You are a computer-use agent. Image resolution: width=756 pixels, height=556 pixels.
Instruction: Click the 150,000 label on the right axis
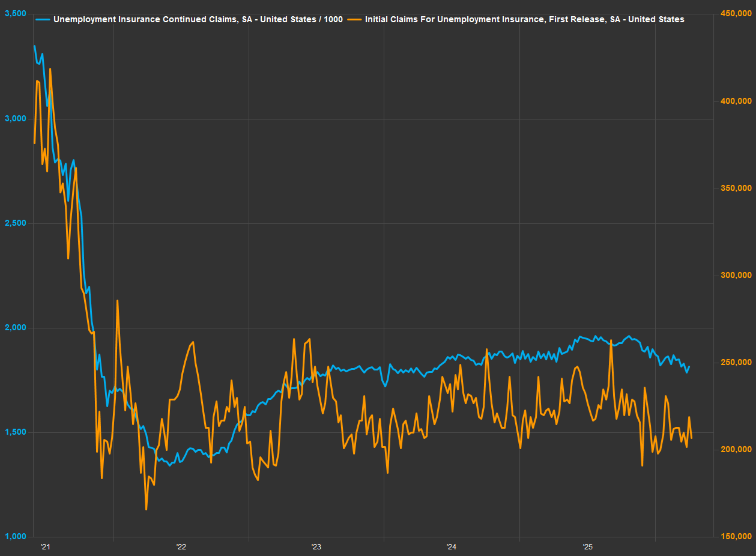pyautogui.click(x=736, y=537)
